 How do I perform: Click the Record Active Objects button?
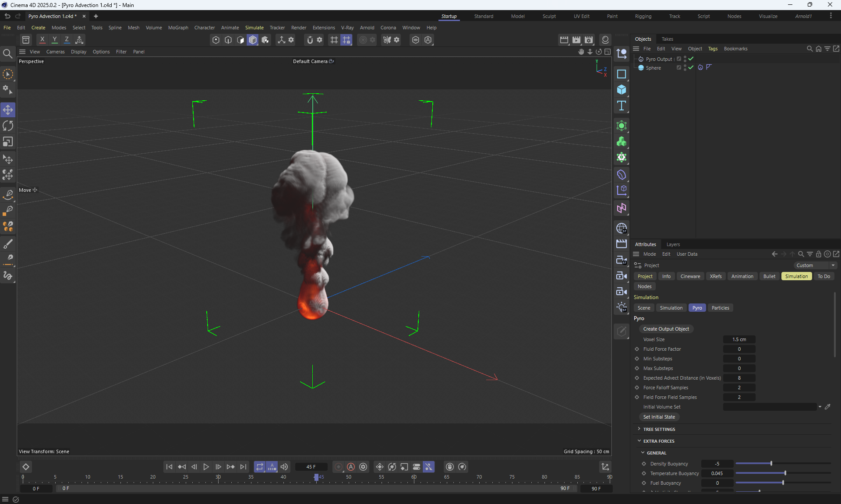pos(339,467)
